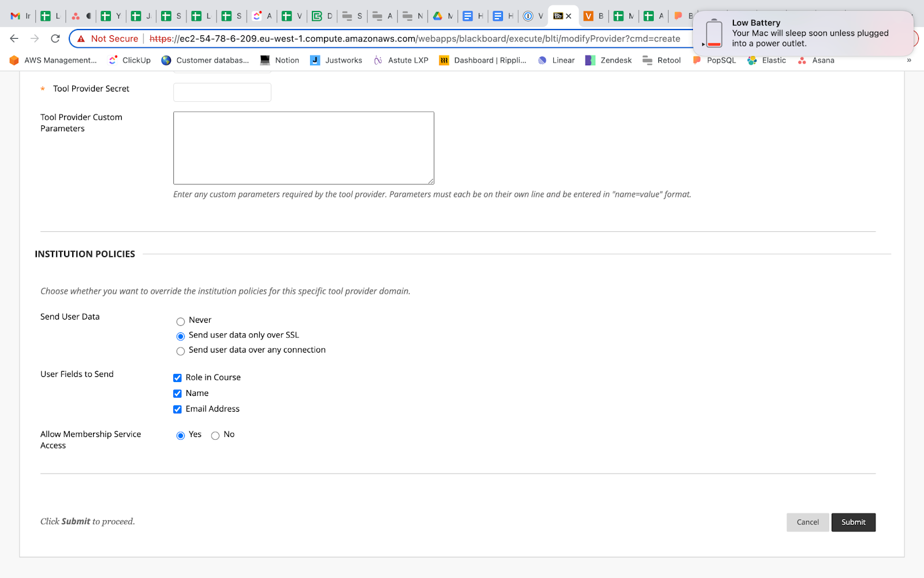Open the Linear bookmark
This screenshot has height=578, width=924.
(x=556, y=60)
